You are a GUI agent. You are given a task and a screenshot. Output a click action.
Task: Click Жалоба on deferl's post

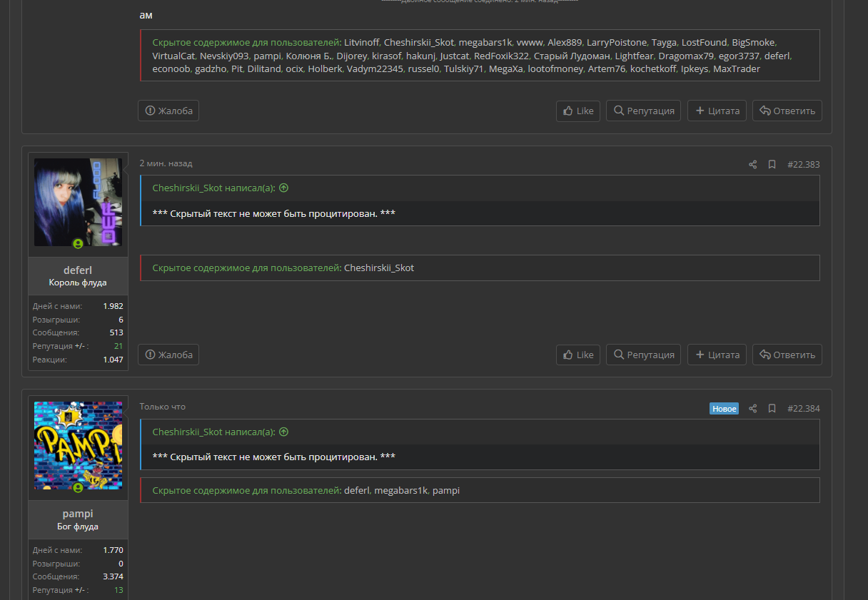(x=168, y=355)
